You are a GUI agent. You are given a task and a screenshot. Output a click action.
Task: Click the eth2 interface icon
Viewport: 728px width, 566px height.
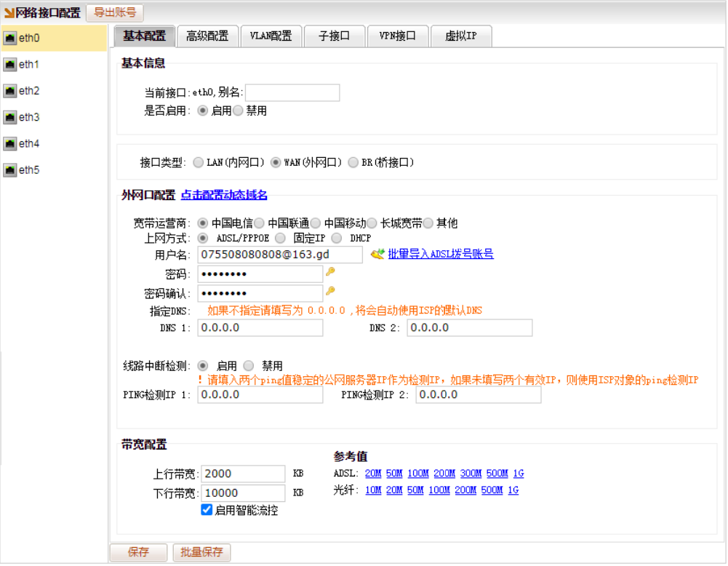[x=10, y=91]
